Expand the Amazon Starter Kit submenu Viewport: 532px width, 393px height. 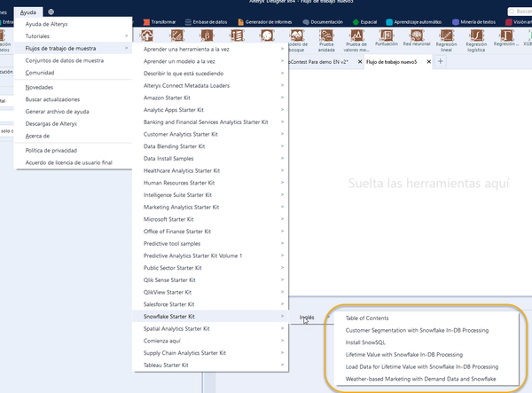point(210,98)
